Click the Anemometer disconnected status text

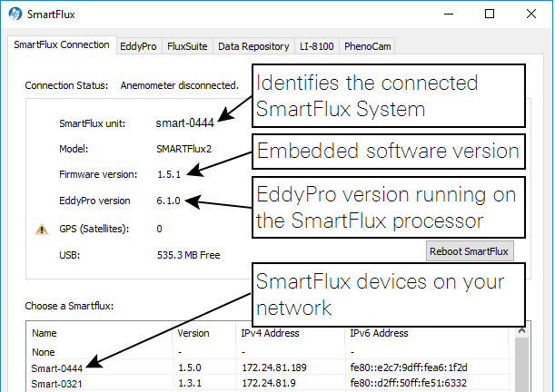click(180, 85)
